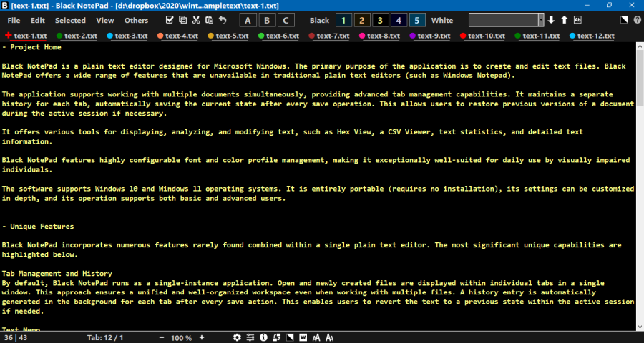Click the Paste clipboard icon
Viewport: 644px width, 343px height.
tap(209, 20)
